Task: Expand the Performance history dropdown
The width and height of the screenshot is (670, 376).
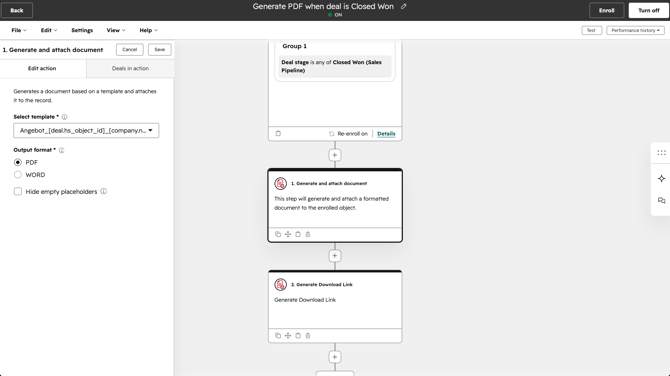Action: (635, 30)
